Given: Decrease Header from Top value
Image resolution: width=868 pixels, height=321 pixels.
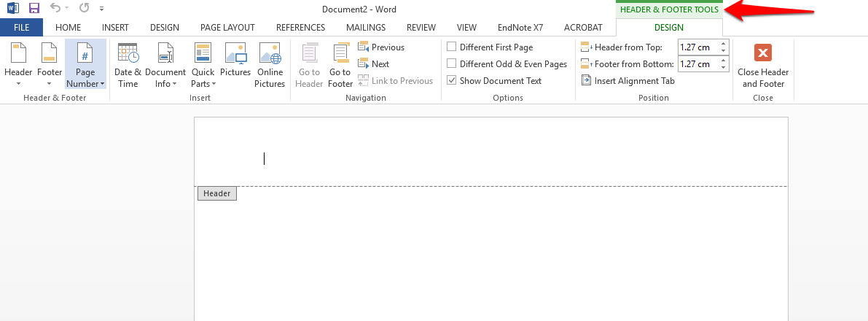Looking at the screenshot, I should click(x=723, y=51).
